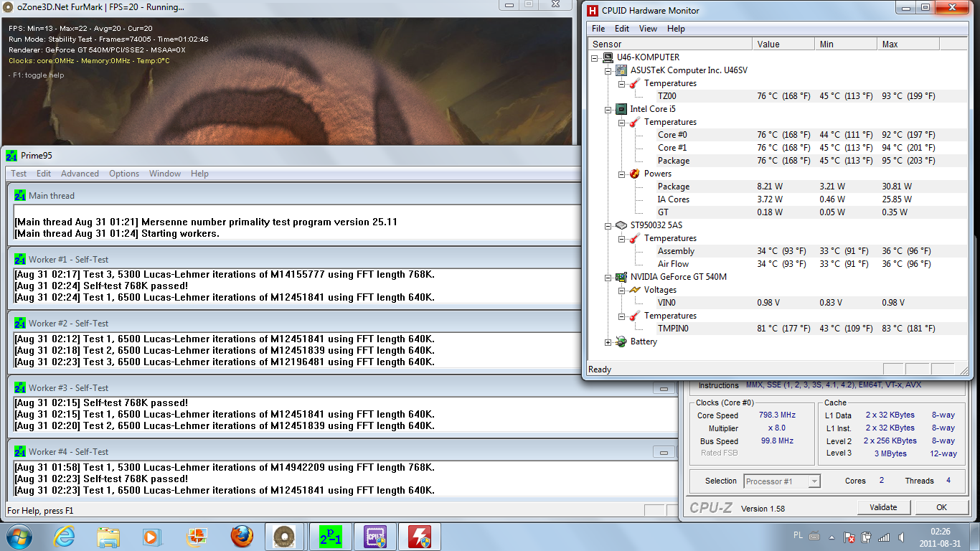Viewport: 980px width, 551px height.
Task: Expand the Battery node
Action: click(608, 342)
